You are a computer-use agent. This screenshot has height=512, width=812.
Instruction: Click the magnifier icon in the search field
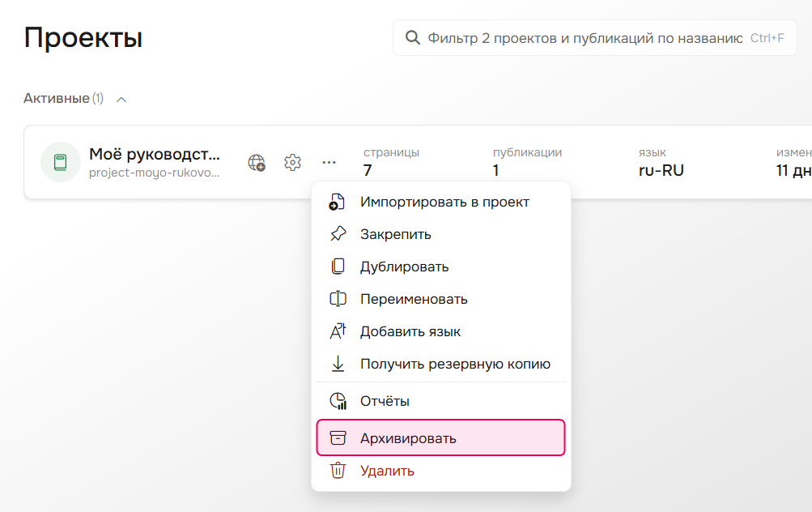point(413,37)
